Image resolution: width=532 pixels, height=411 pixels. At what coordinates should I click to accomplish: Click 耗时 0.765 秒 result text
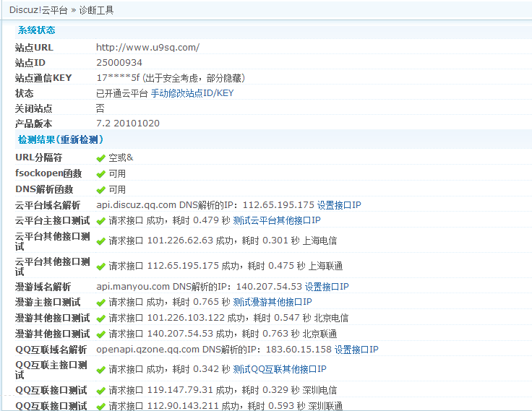pyautogui.click(x=202, y=302)
